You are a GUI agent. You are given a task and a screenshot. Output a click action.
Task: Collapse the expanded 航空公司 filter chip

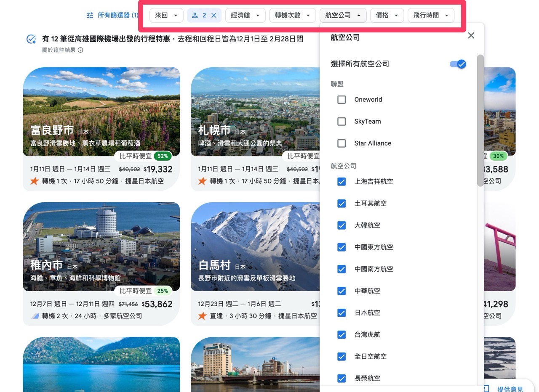343,15
